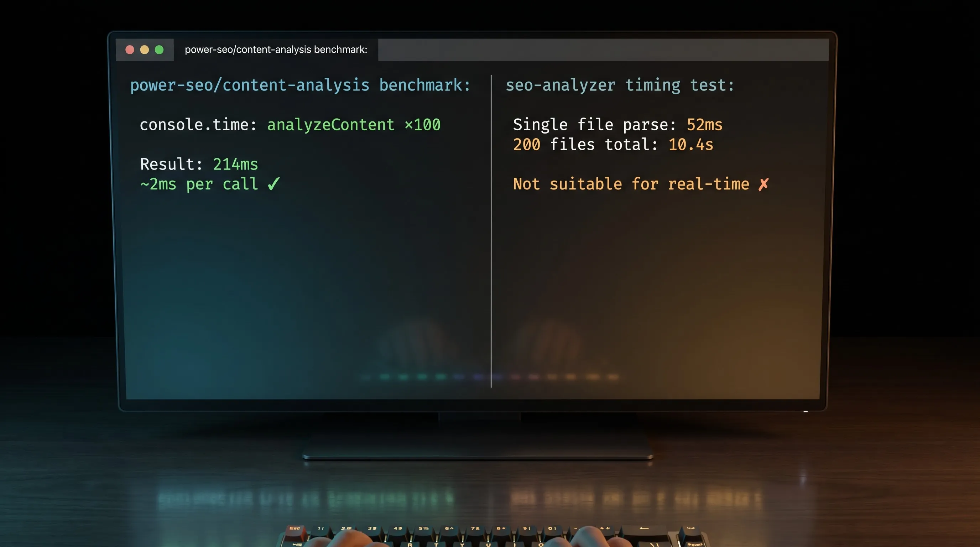Click the red indicator light right of the divider

[x=516, y=376]
